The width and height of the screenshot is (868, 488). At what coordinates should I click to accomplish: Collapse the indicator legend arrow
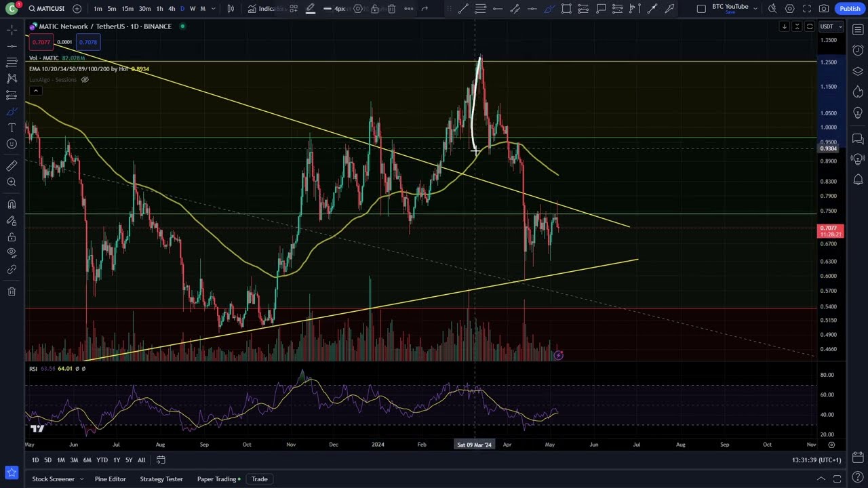point(36,91)
